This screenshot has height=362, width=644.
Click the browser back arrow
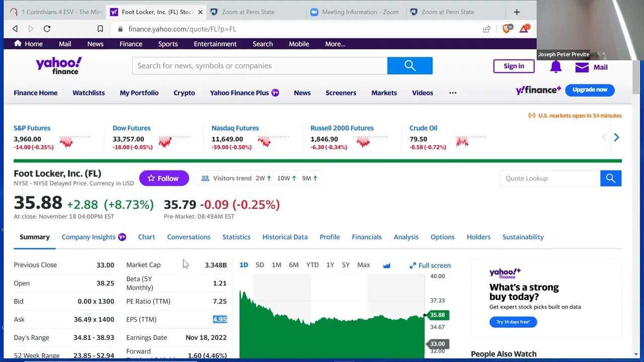click(15, 29)
